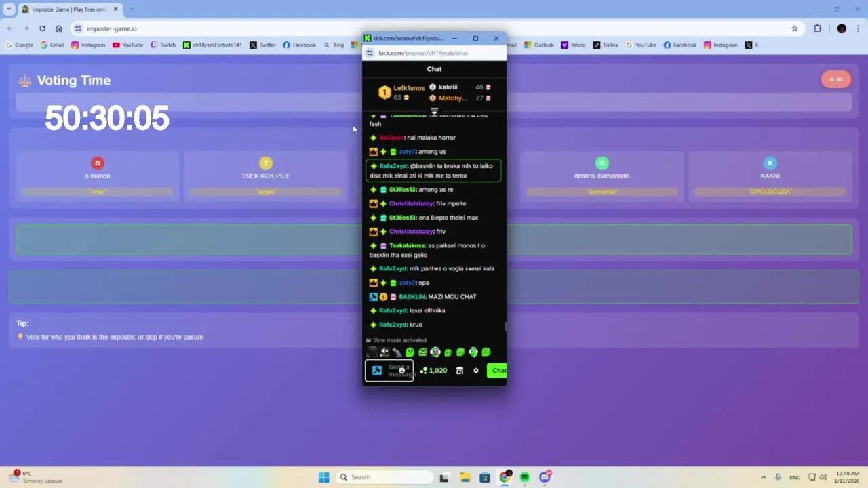Viewport: 868px width, 488px height.
Task: Click kakriii leaderboard entry
Action: coord(460,87)
